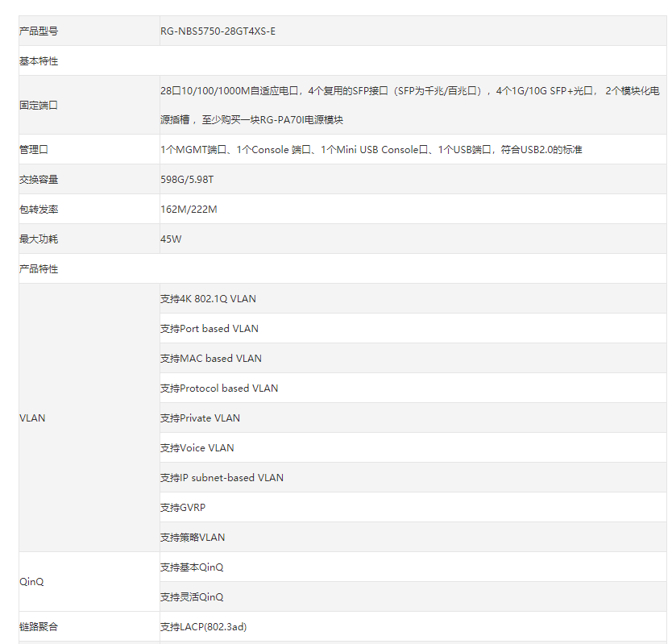Click the QinQ category label
This screenshot has height=644, width=672.
(31, 582)
